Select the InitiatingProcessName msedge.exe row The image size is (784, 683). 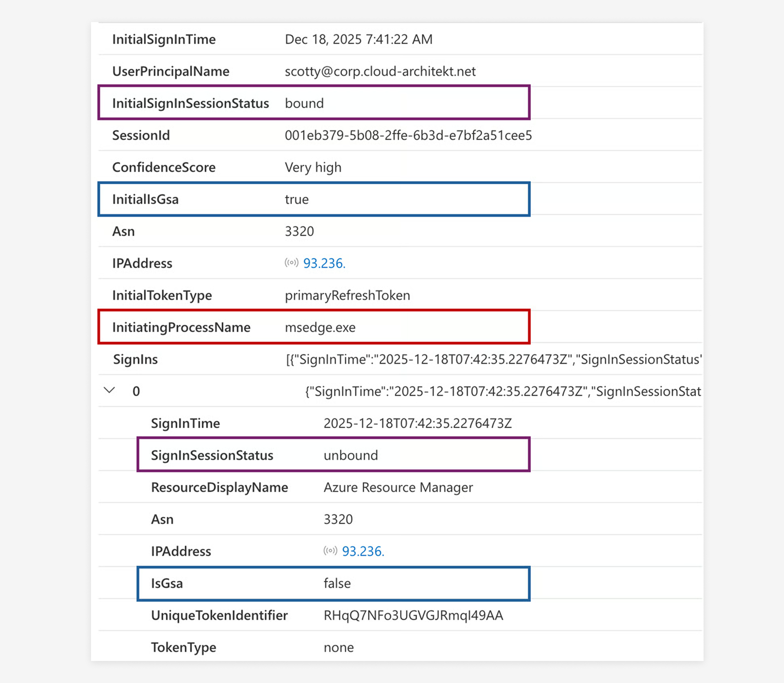pyautogui.click(x=314, y=327)
